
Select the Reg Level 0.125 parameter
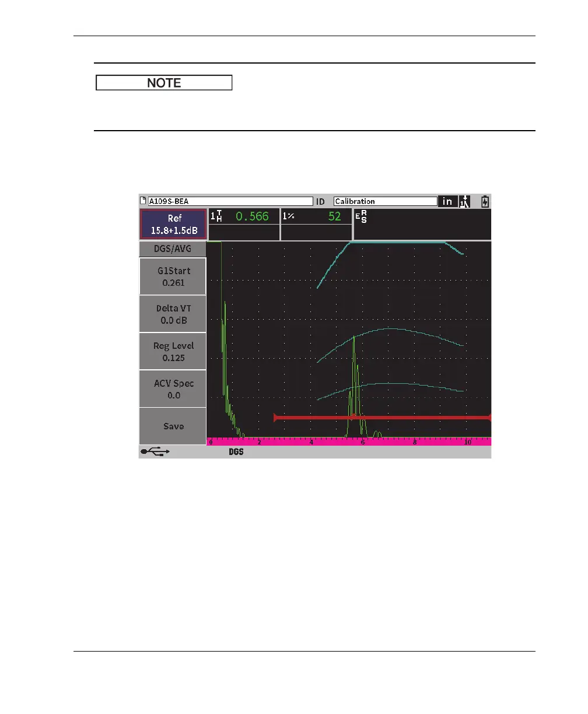pos(173,351)
